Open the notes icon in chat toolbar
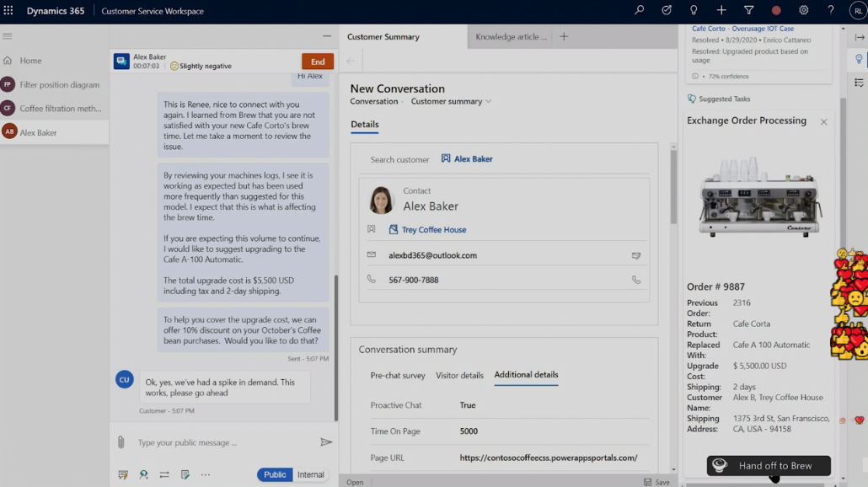This screenshot has width=868, height=487. [185, 475]
